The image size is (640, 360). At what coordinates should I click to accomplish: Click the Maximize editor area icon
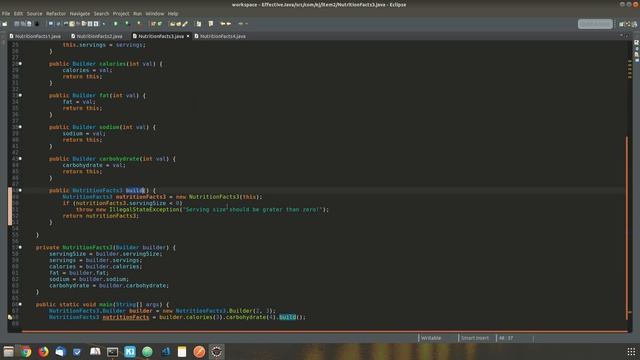627,36
